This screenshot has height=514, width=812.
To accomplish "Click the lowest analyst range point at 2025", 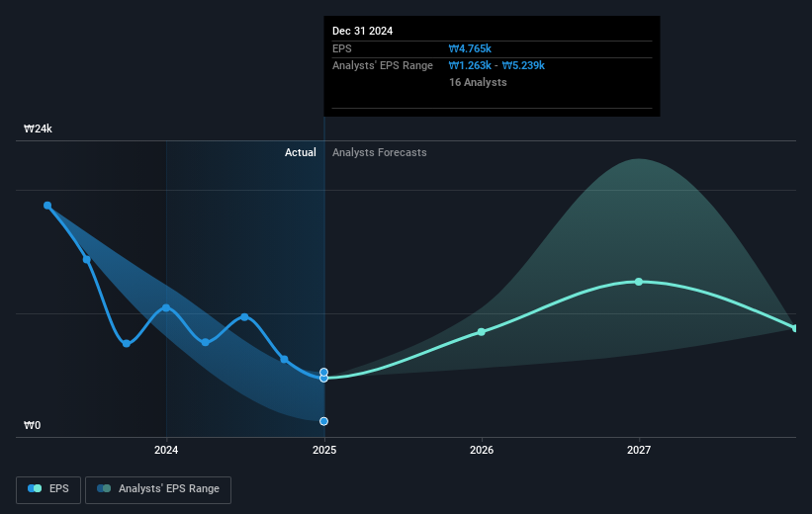I will 323,421.
